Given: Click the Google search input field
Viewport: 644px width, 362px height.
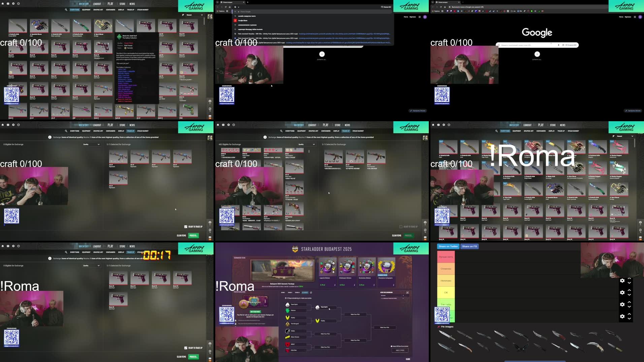Looking at the screenshot, I should pyautogui.click(x=525, y=45).
